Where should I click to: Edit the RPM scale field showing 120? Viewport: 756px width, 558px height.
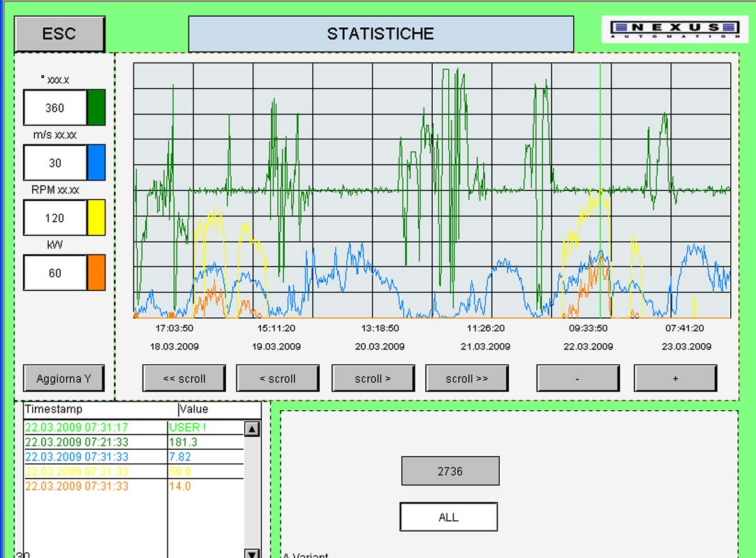tap(54, 218)
